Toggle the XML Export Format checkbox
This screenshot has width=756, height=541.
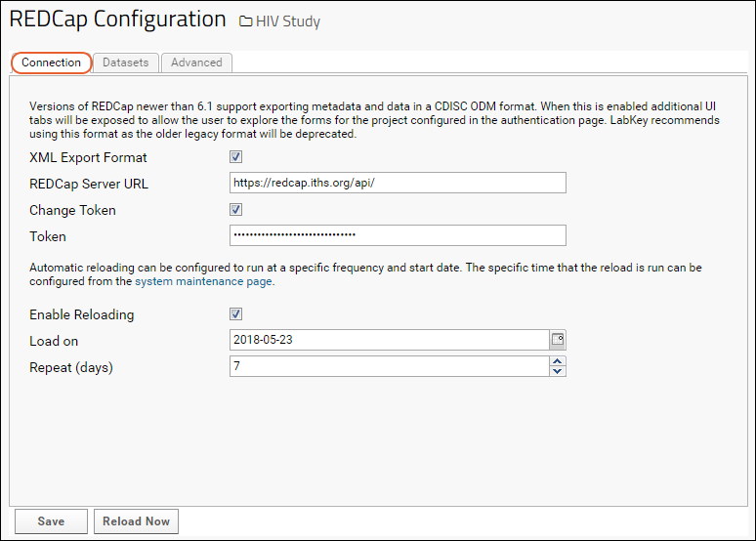(235, 157)
